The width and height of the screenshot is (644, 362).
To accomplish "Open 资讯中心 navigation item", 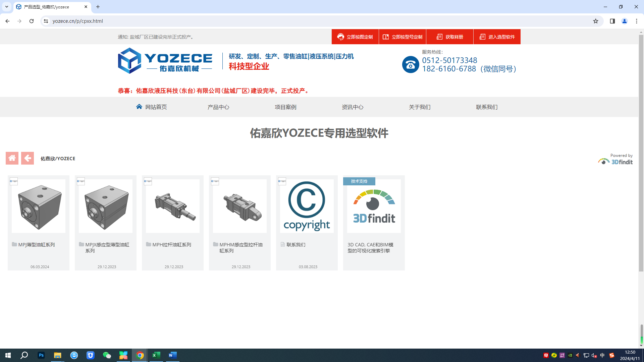I will coord(353,107).
